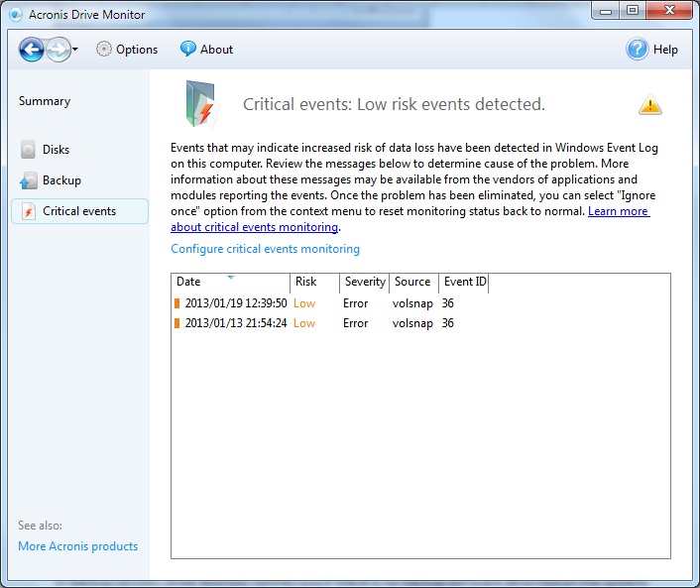Click volsnap source in the 2013/01/13 row

point(412,323)
